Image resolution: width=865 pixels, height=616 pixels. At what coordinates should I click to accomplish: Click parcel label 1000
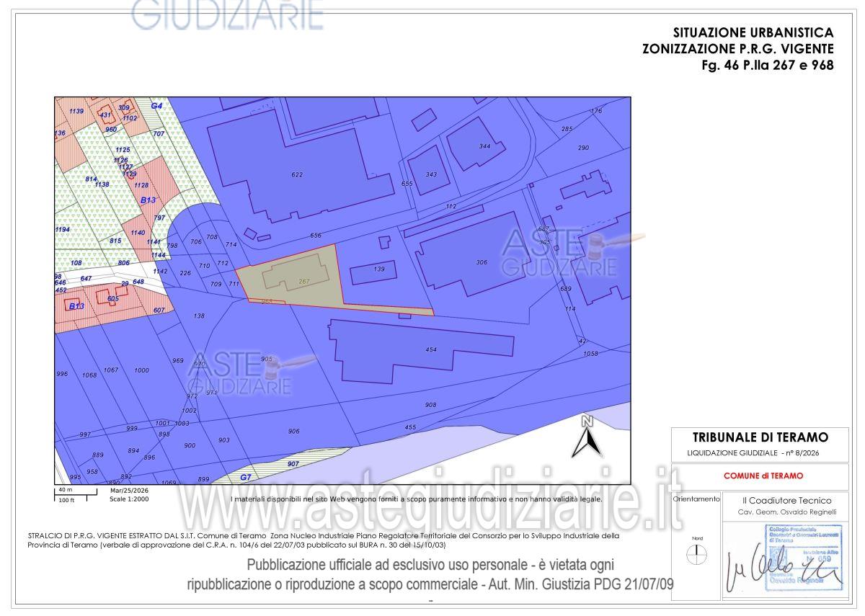141,370
